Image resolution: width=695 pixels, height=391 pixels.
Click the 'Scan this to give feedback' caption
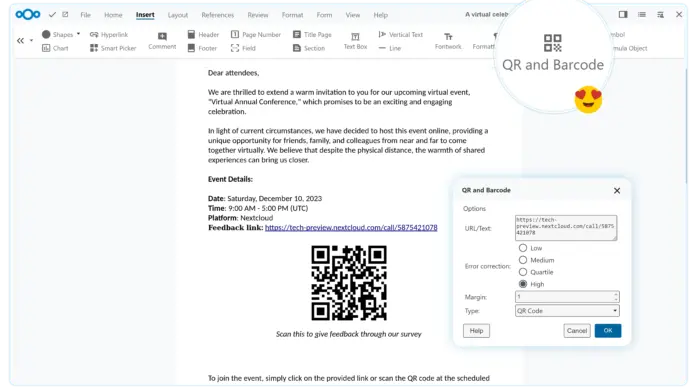[348, 334]
